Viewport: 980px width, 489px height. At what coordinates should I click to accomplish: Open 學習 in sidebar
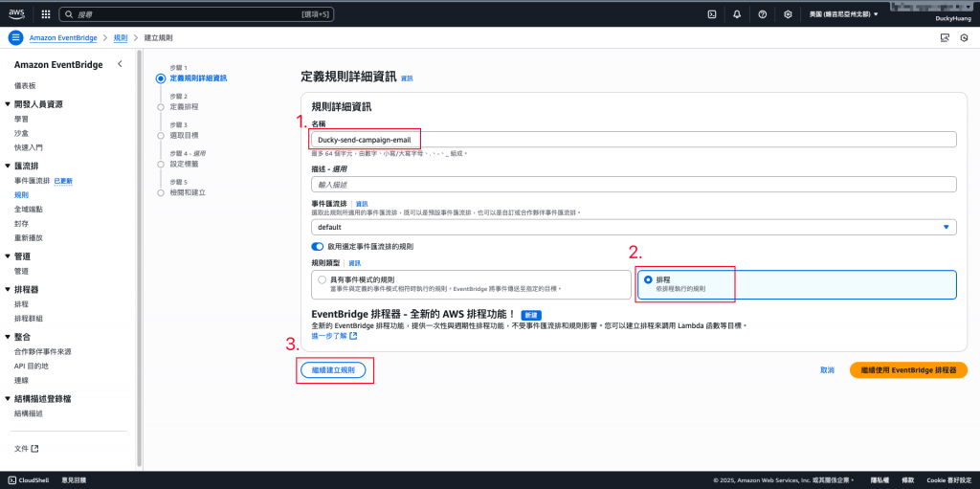point(21,119)
